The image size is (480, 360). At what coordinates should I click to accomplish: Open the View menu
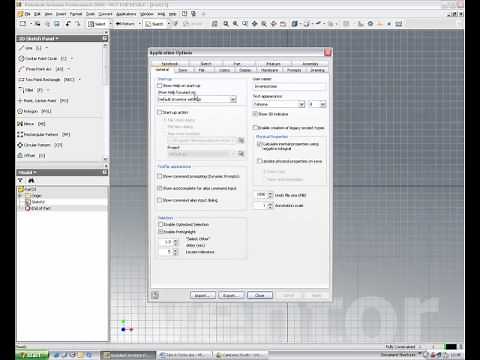pyautogui.click(x=49, y=14)
